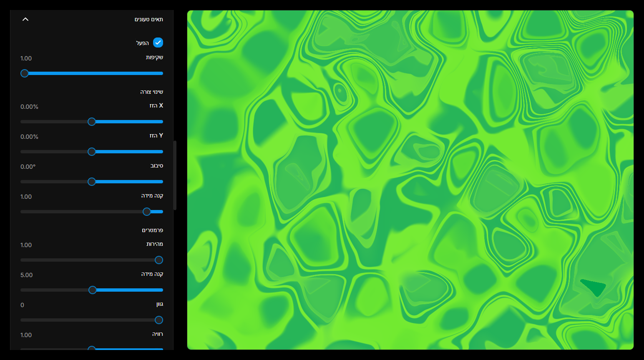This screenshot has width=644, height=360.
Task: Click the dark green triangle in preview
Action: (x=595, y=287)
